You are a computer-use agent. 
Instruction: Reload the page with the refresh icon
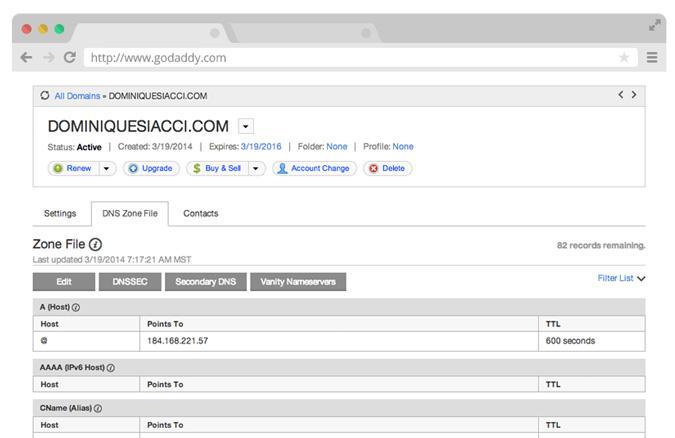pos(69,58)
